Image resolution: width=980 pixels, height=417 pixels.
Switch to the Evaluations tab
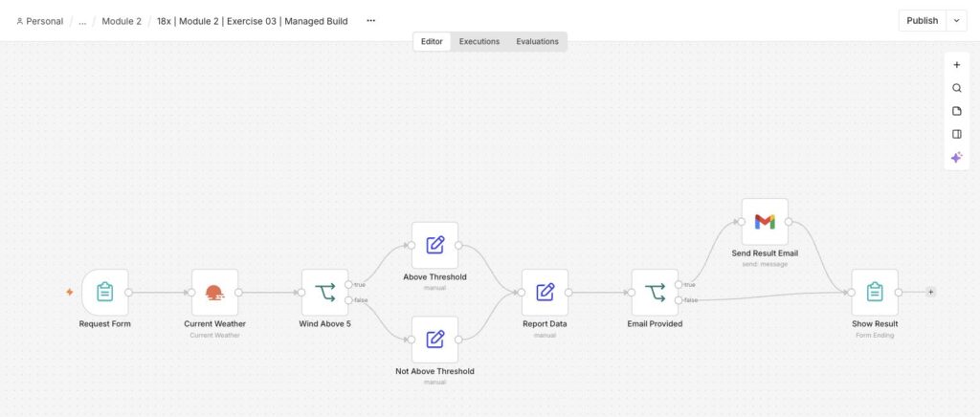[538, 42]
